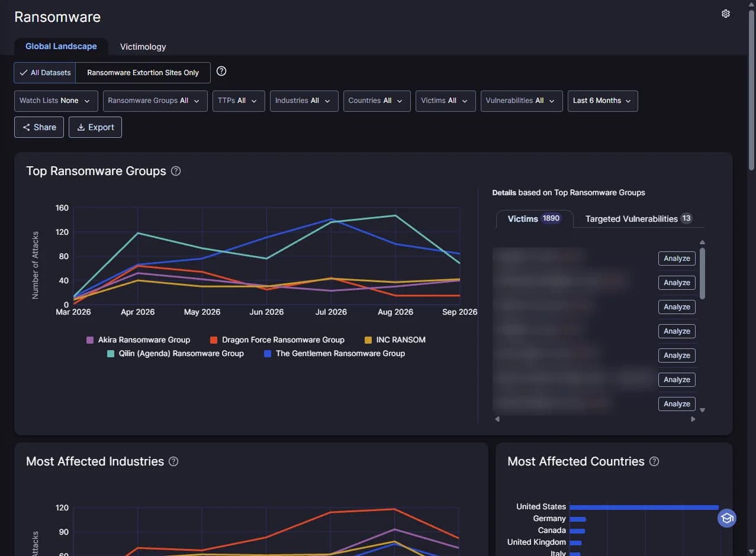Toggle Qilin (Agenda) Ransomware Group legend series

coord(175,354)
